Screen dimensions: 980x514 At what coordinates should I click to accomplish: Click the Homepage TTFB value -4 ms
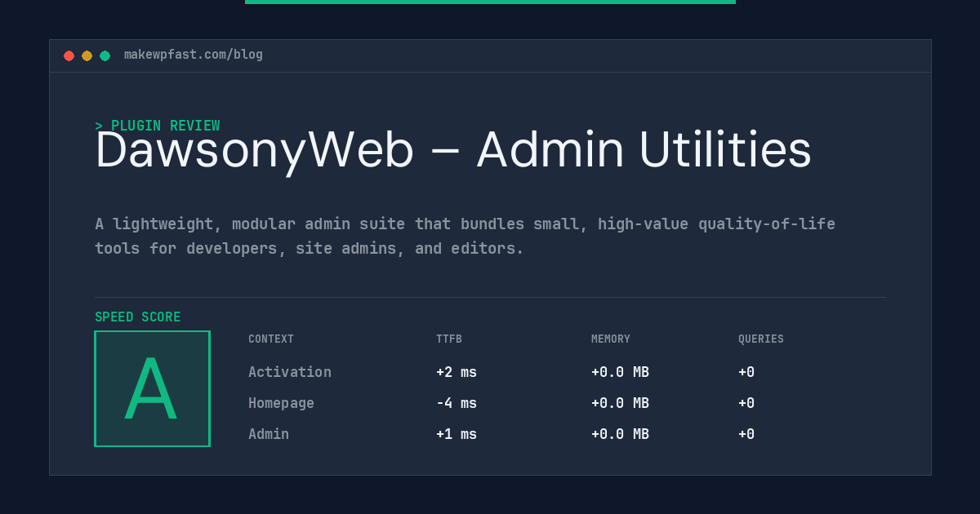pos(457,403)
